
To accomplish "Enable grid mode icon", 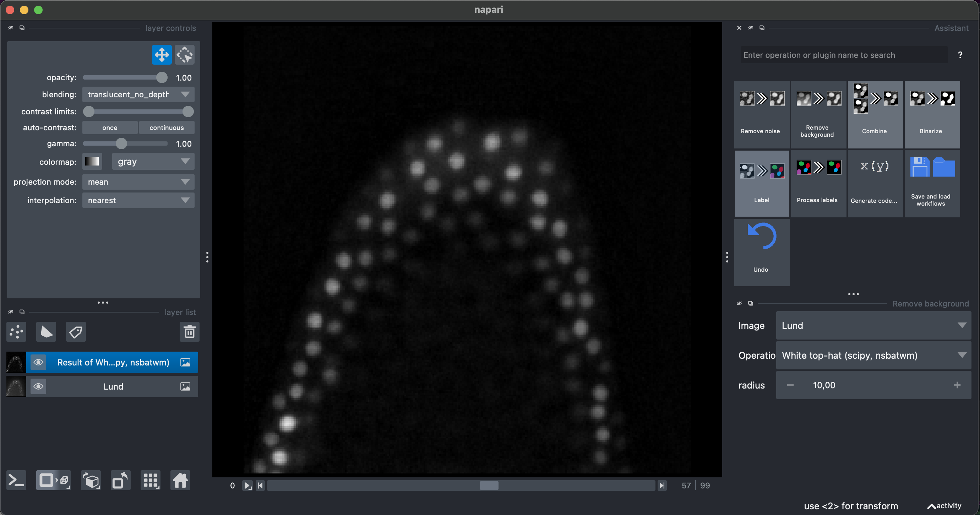I will point(150,480).
